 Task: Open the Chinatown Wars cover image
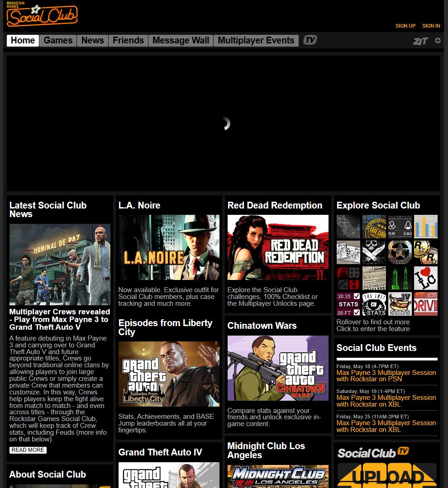click(x=278, y=368)
